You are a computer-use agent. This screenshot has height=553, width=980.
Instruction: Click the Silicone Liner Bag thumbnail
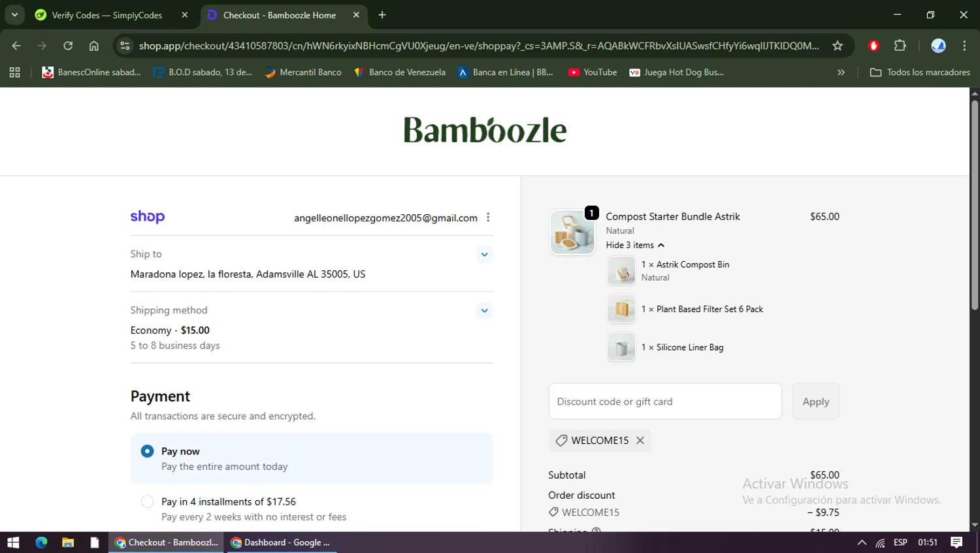coord(621,347)
